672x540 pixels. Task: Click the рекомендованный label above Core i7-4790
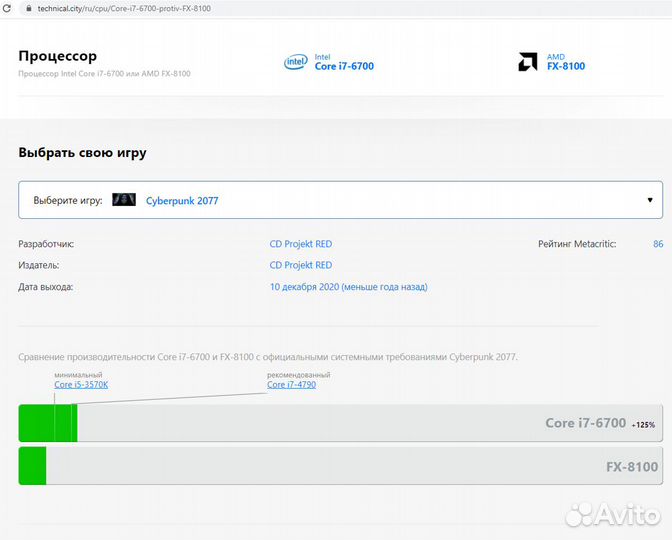coord(299,375)
